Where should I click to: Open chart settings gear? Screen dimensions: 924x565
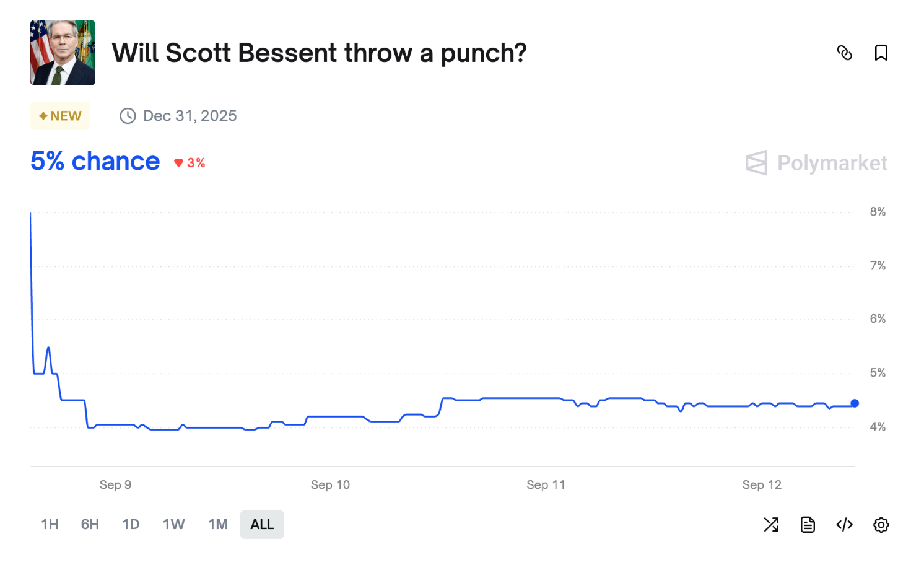(x=881, y=525)
